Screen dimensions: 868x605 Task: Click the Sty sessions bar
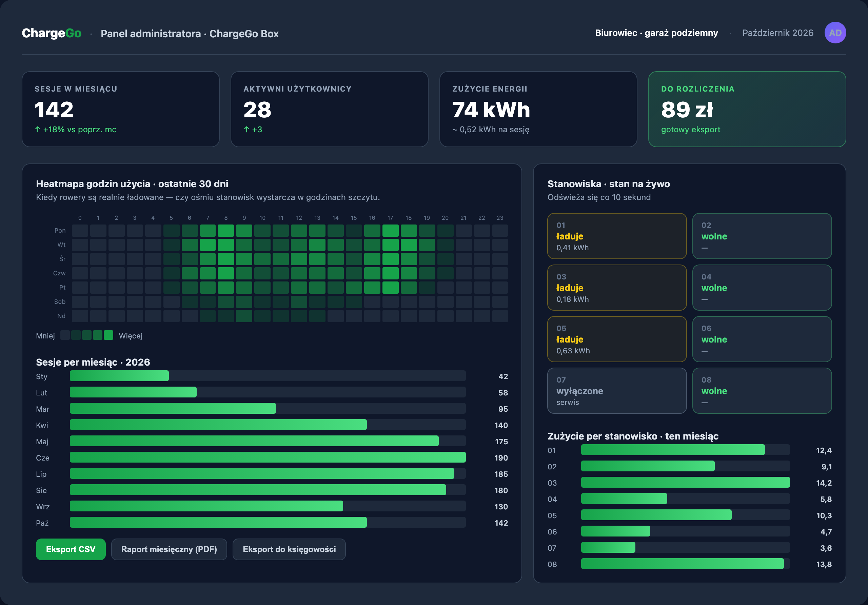coord(119,376)
